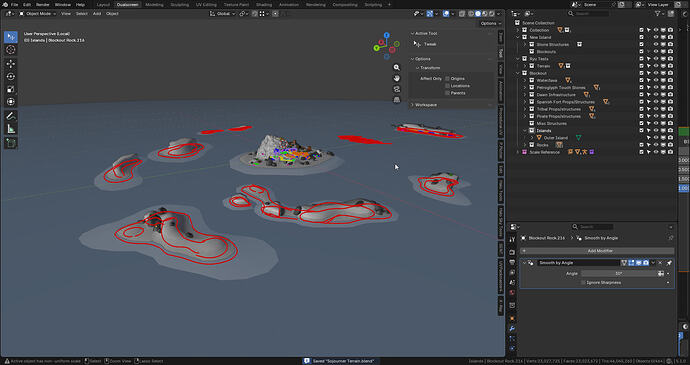Image resolution: width=690 pixels, height=365 pixels.
Task: Select the Move tool
Action: click(x=11, y=64)
